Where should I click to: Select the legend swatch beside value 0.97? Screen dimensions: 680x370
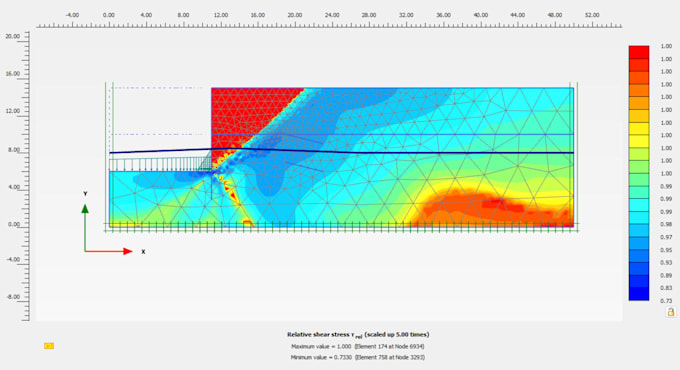[639, 243]
